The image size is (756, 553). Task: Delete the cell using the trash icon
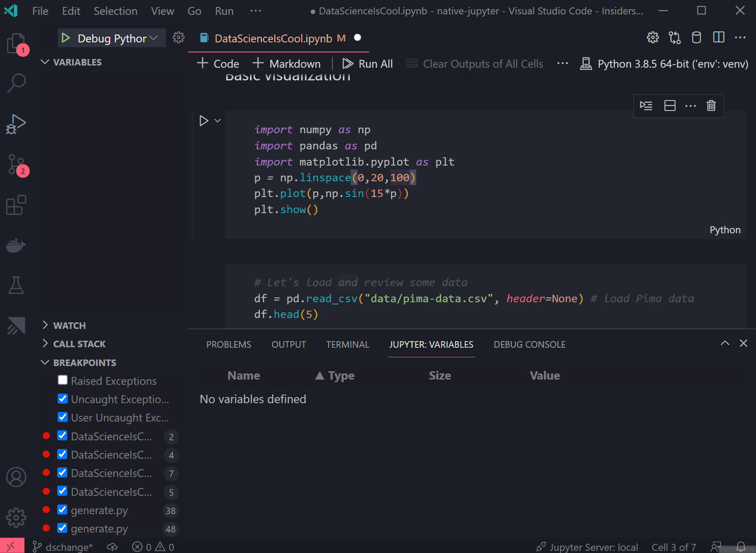click(x=711, y=106)
